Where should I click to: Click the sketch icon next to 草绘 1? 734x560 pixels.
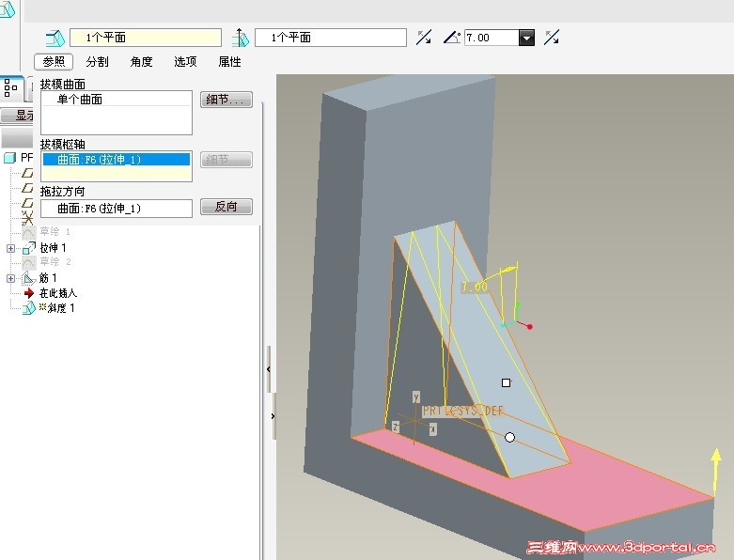pyautogui.click(x=28, y=232)
